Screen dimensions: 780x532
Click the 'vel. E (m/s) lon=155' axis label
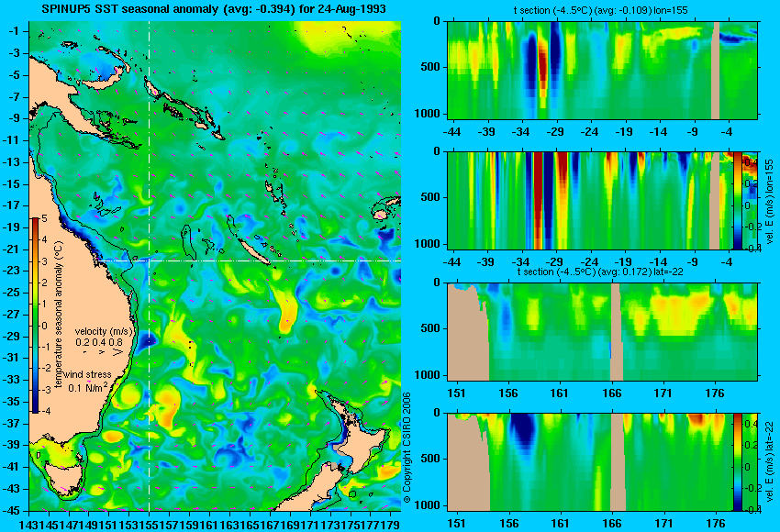coord(769,202)
